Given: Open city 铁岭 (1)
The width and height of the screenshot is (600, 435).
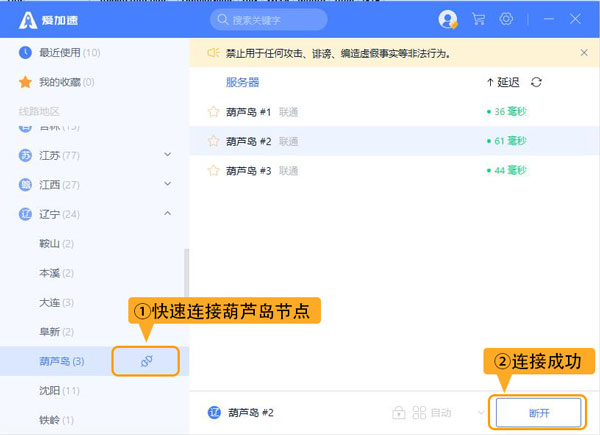Looking at the screenshot, I should point(56,420).
